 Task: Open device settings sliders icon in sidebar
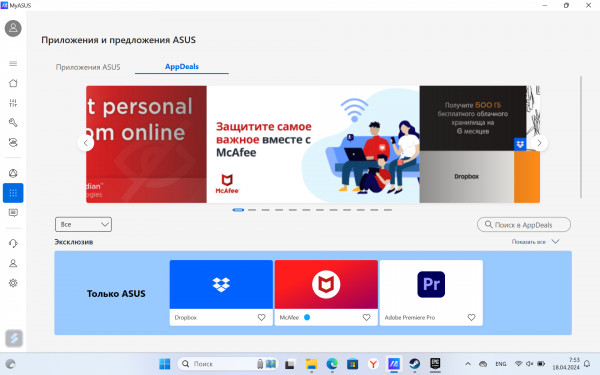(x=13, y=103)
